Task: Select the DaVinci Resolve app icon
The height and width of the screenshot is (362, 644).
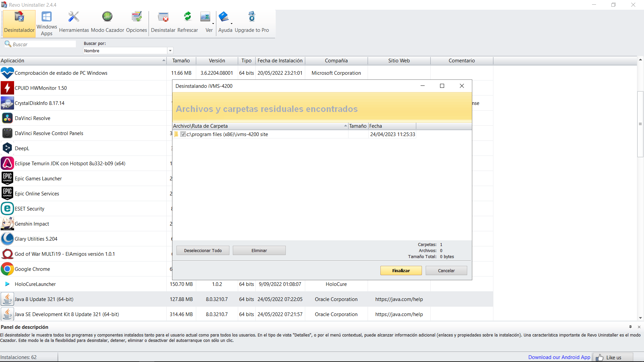Action: pyautogui.click(x=7, y=118)
